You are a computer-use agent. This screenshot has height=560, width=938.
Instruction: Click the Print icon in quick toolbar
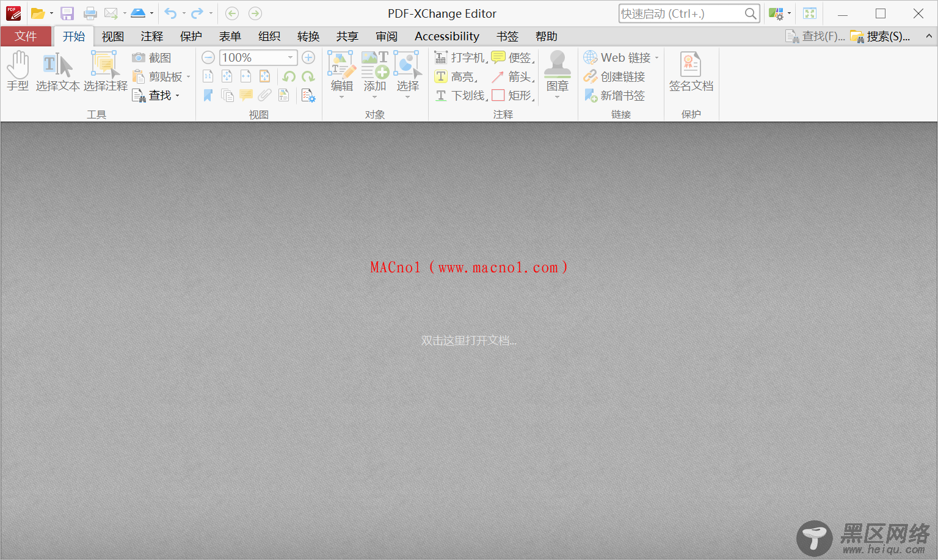(90, 13)
